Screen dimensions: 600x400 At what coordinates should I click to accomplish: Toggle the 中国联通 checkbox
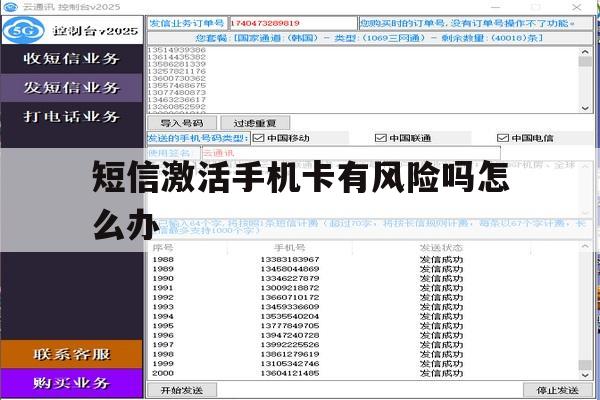tap(381, 138)
